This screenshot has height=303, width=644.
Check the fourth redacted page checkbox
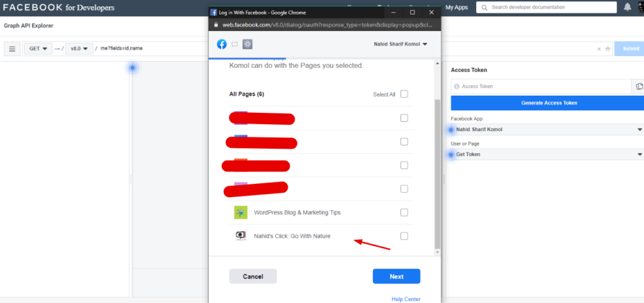[x=404, y=189]
